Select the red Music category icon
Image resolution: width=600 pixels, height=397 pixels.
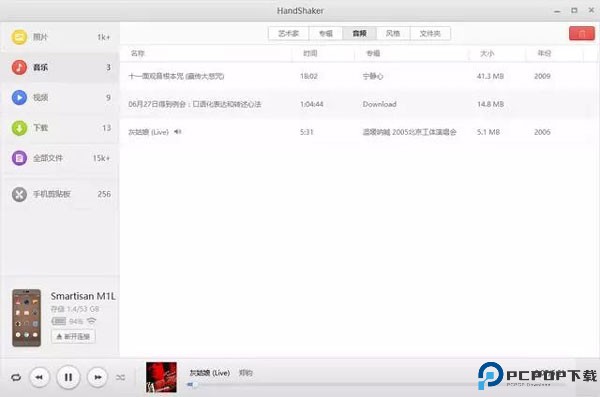coord(19,67)
